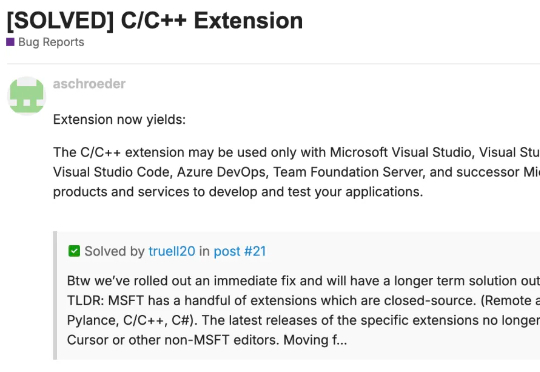The width and height of the screenshot is (540, 372).
Task: Open the Bug Reports category link
Action: point(51,42)
